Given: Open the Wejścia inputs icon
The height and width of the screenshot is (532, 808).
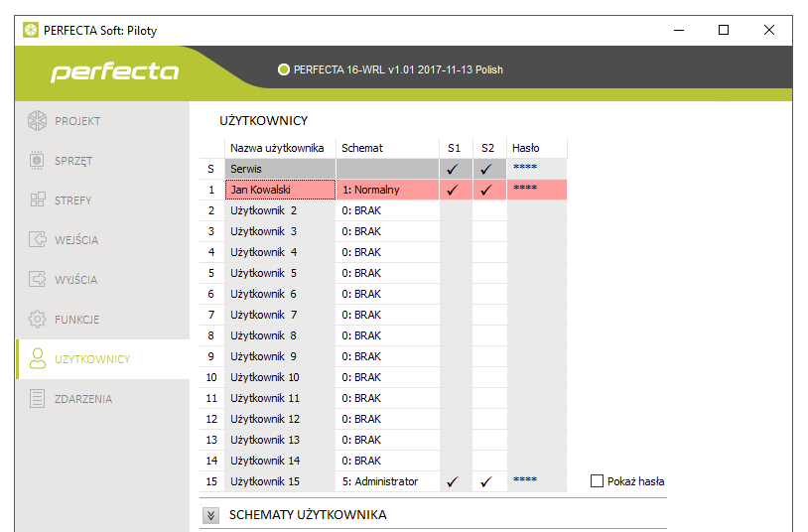Looking at the screenshot, I should click(37, 240).
